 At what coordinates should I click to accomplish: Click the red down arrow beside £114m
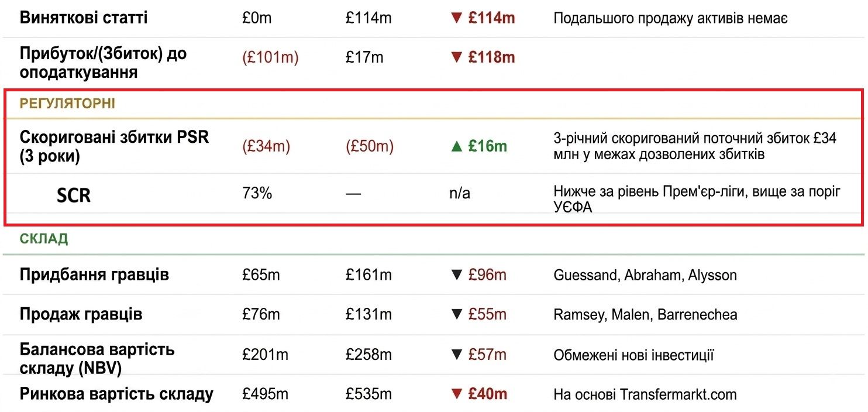point(456,18)
